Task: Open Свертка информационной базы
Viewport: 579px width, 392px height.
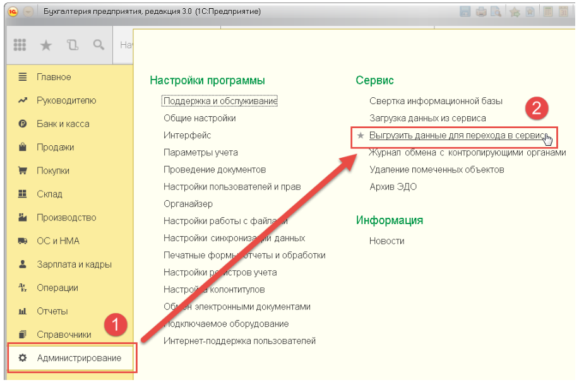Action: (436, 101)
